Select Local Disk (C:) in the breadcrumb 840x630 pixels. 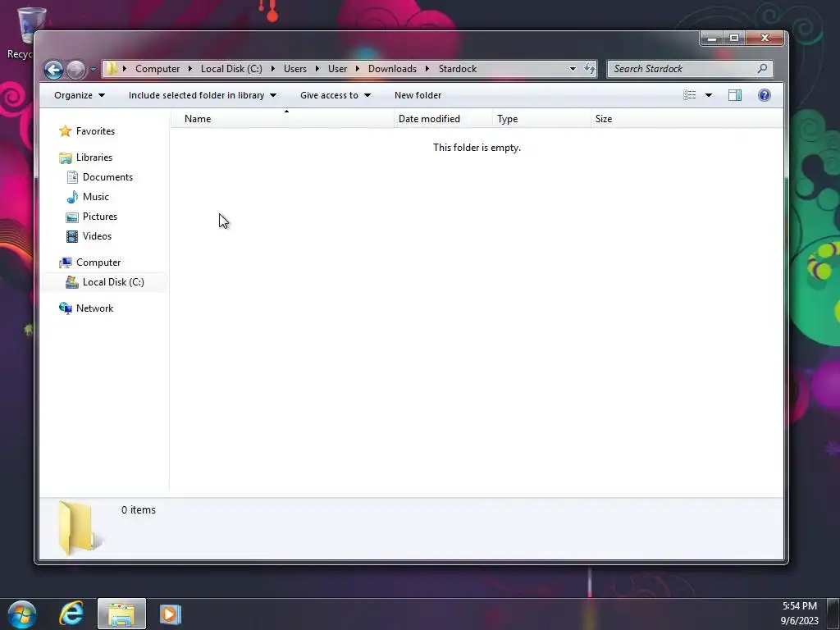point(231,69)
